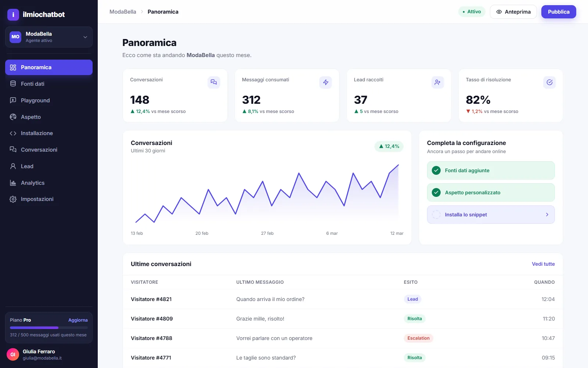Open Fonti dati in the sidebar
Viewport: 588px width, 368px height.
(49, 84)
